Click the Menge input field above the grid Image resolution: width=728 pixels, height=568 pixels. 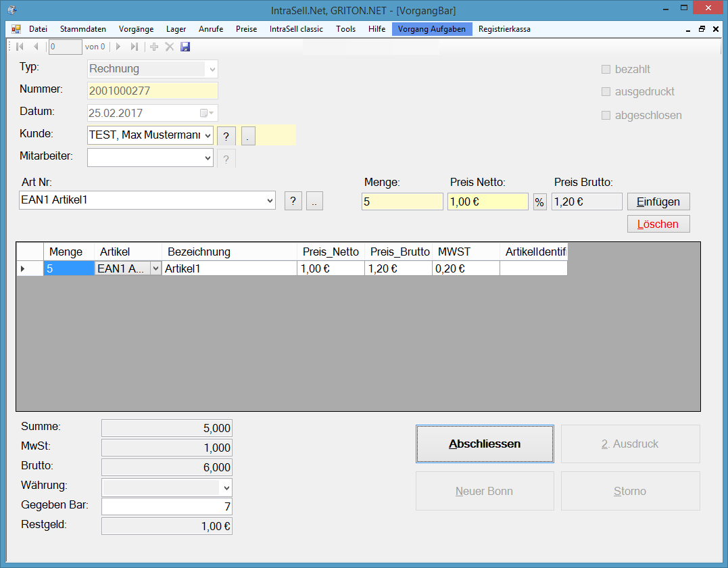click(403, 202)
